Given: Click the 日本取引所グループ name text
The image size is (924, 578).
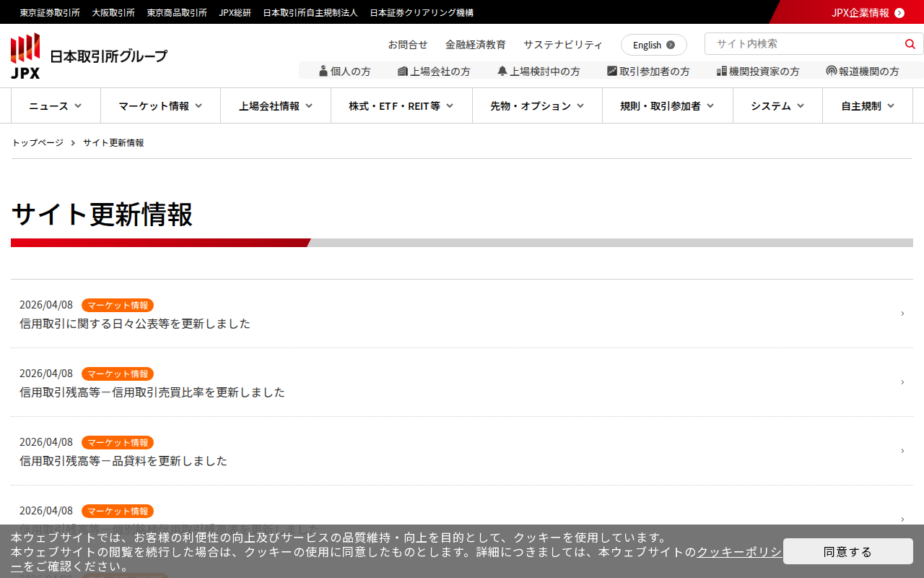Looking at the screenshot, I should pos(108,56).
